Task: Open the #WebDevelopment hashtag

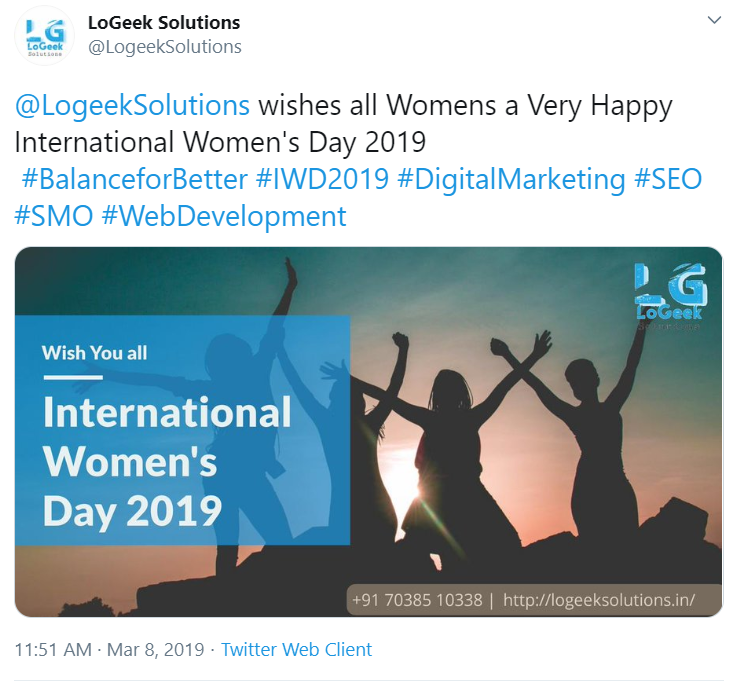Action: click(224, 216)
